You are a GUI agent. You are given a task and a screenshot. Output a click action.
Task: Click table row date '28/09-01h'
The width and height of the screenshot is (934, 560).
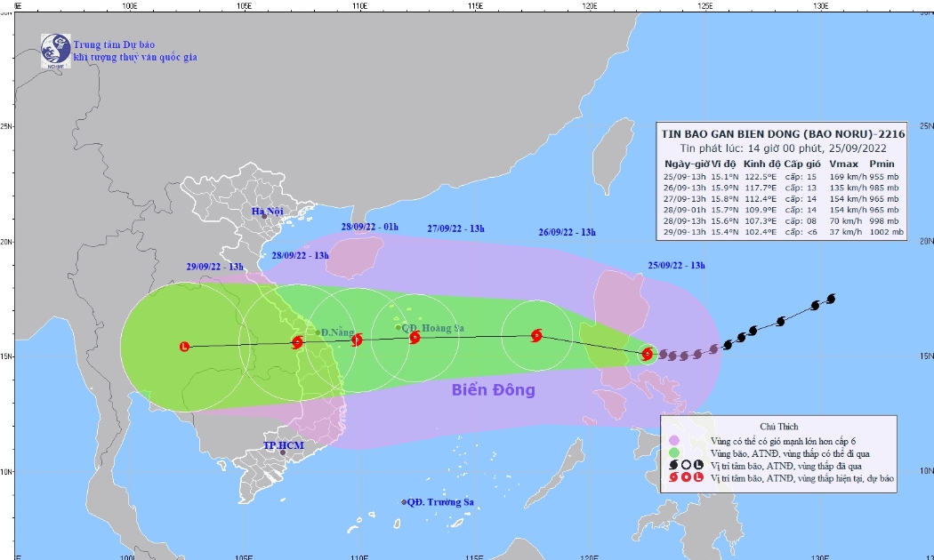coord(684,210)
